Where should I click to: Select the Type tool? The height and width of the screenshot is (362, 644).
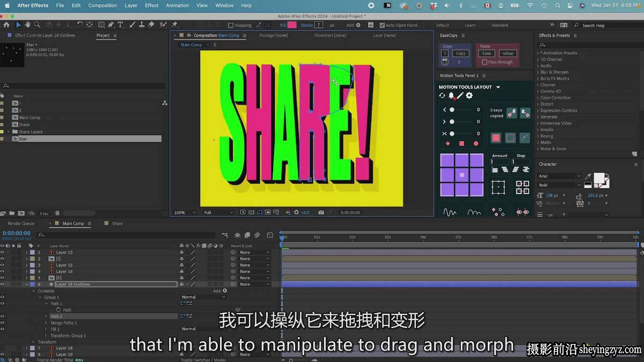120,25
